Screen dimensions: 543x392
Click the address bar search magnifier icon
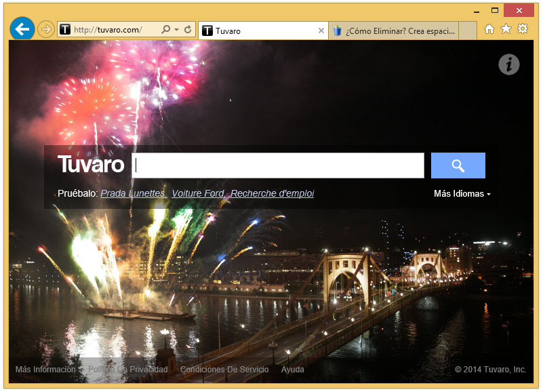166,29
